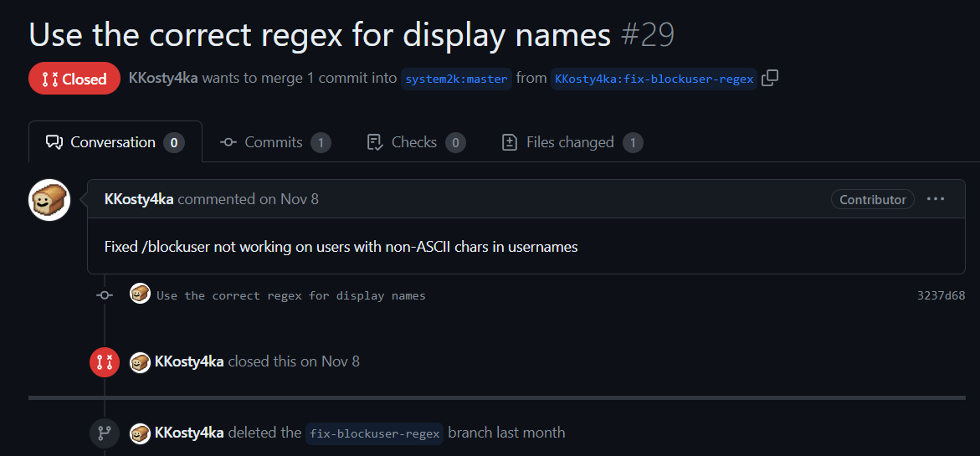Image resolution: width=980 pixels, height=456 pixels.
Task: Click the KKosty4ka author name in comment header
Action: click(x=139, y=199)
